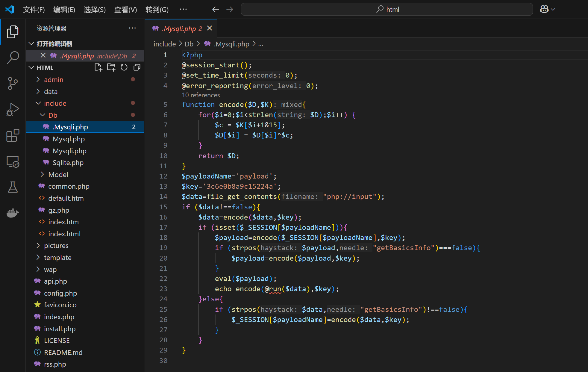The height and width of the screenshot is (372, 588).
Task: Open the Extensions view
Action: click(x=13, y=135)
